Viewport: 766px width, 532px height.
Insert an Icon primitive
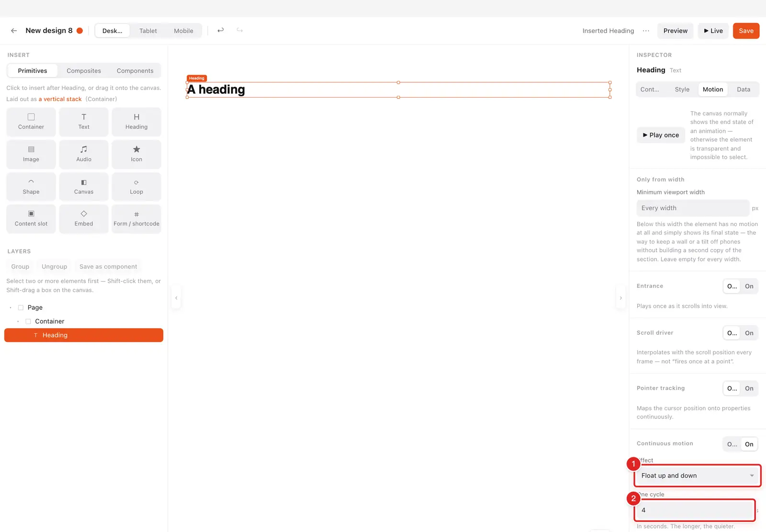point(136,154)
